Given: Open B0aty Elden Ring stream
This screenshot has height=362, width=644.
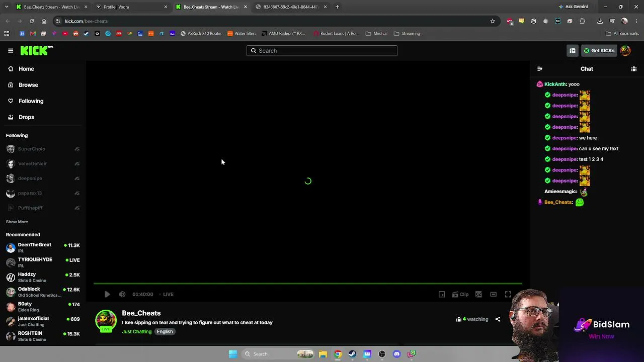Looking at the screenshot, I should (x=43, y=306).
